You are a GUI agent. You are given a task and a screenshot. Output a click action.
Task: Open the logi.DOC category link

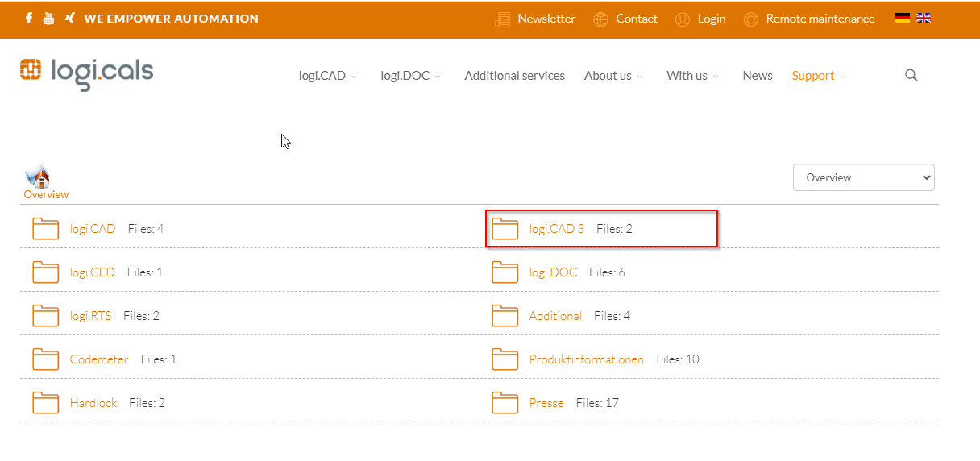click(x=554, y=272)
